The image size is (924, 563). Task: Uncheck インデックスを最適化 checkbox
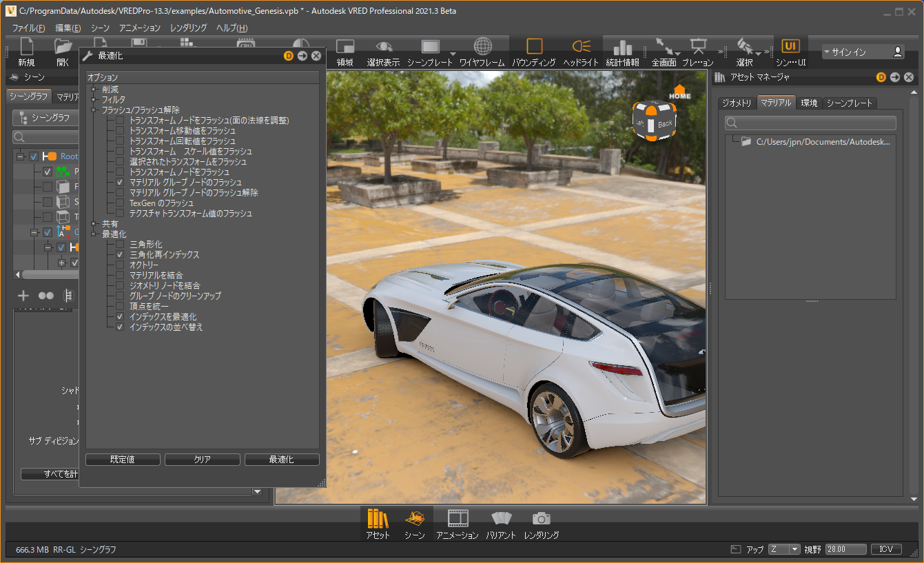pyautogui.click(x=120, y=317)
